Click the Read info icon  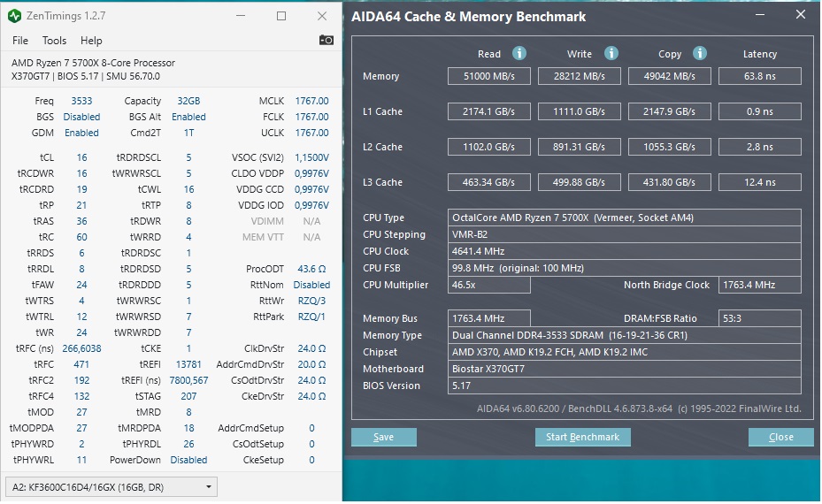(x=519, y=53)
